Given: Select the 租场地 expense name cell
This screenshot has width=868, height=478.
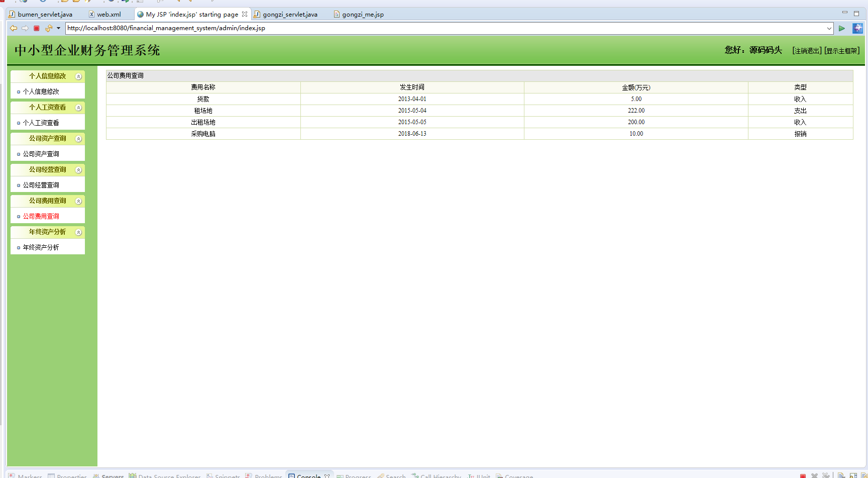Looking at the screenshot, I should tap(203, 111).
